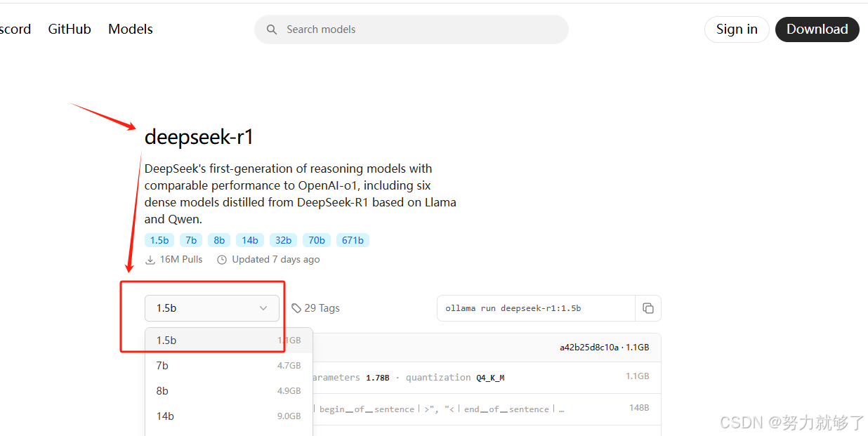Click the 1.5b size tag badge
This screenshot has height=436, width=868.
[x=159, y=240]
